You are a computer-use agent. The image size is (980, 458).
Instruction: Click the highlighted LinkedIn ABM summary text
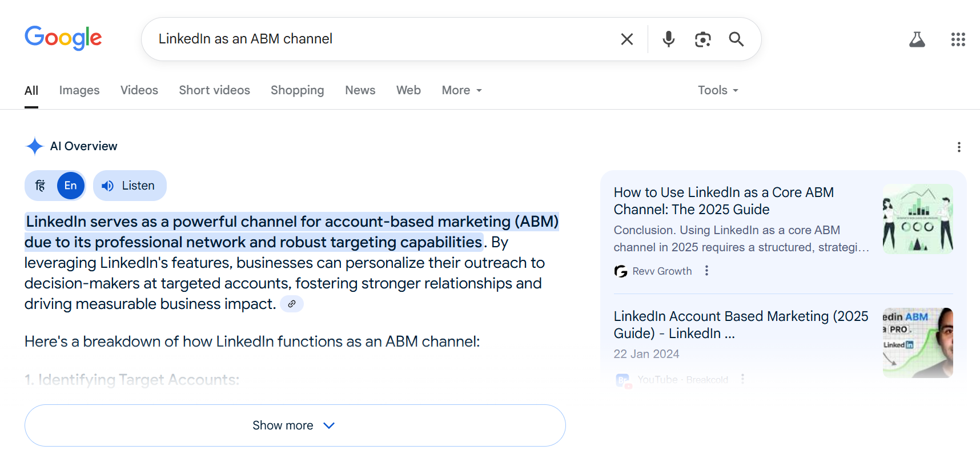292,232
